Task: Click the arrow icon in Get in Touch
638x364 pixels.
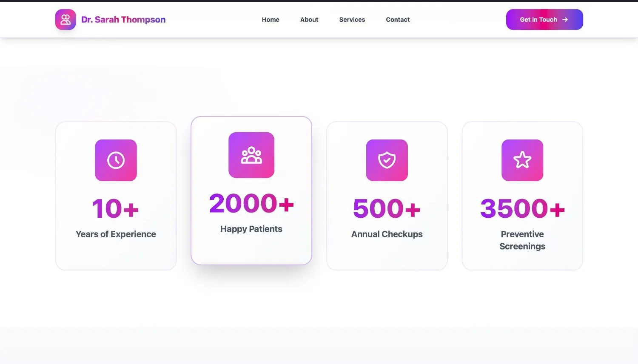Action: coord(565,20)
